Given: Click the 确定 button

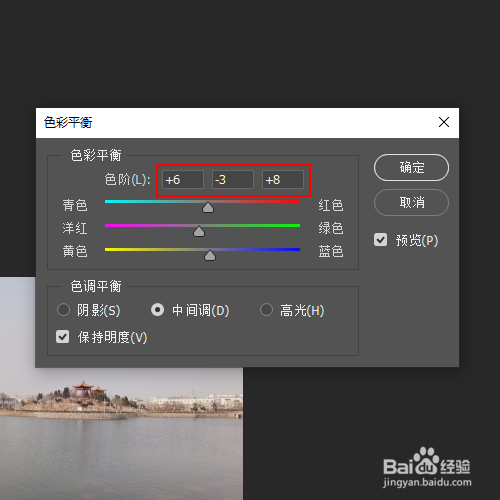Looking at the screenshot, I should pyautogui.click(x=411, y=167).
